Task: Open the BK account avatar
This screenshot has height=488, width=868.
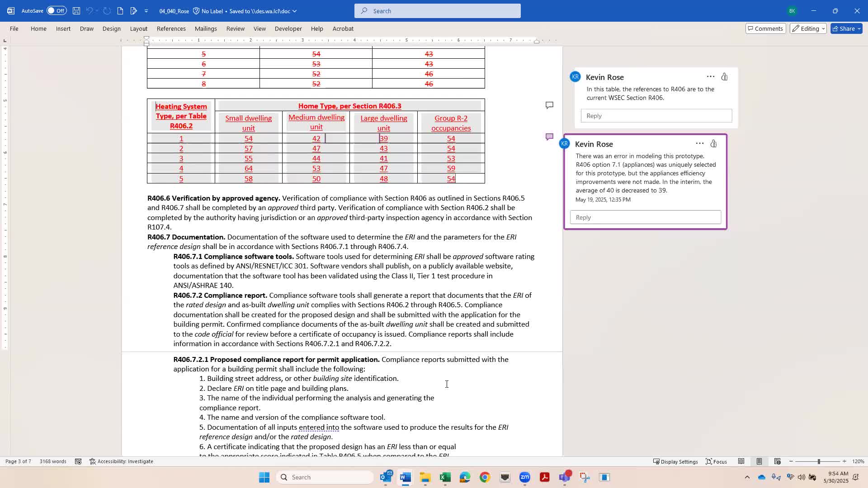Action: [x=792, y=11]
